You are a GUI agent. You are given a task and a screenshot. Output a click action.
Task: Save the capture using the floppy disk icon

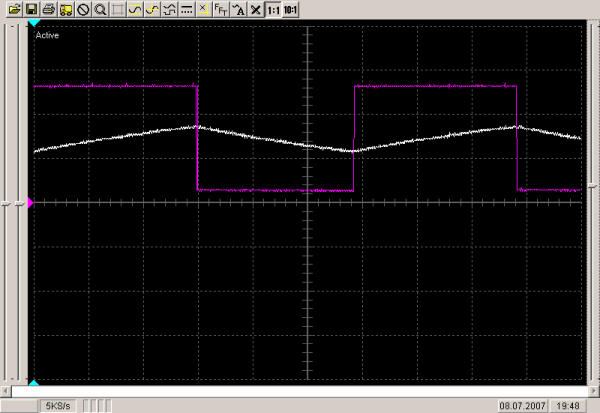tap(30, 9)
